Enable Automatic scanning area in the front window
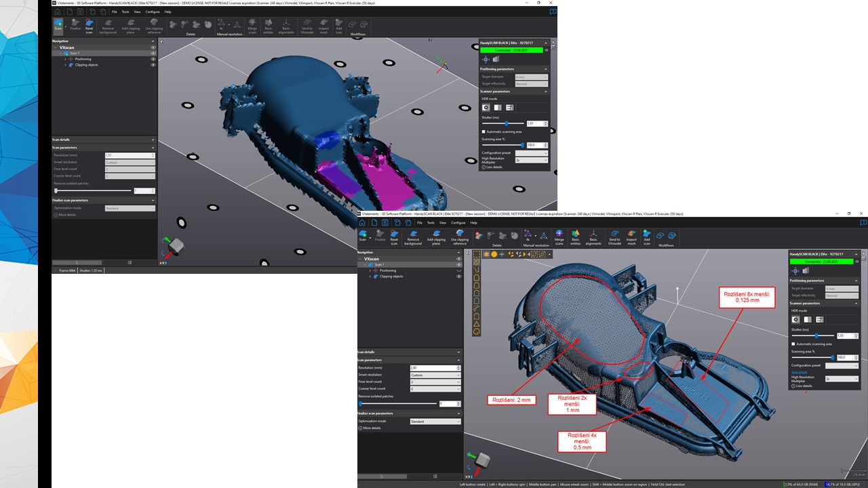This screenshot has height=488, width=868. click(793, 344)
